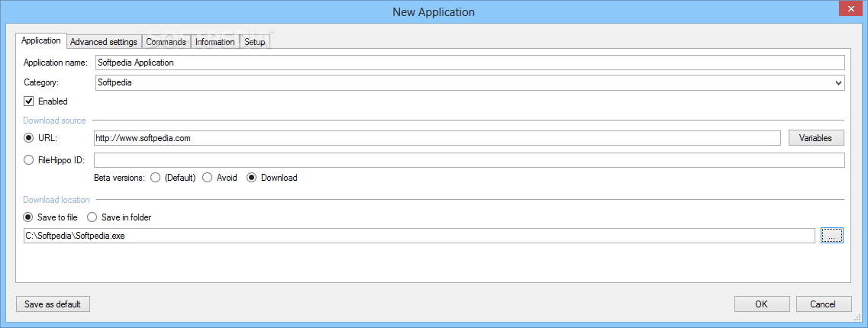The height and width of the screenshot is (328, 868).
Task: Open the Setup tab
Action: pyautogui.click(x=255, y=42)
